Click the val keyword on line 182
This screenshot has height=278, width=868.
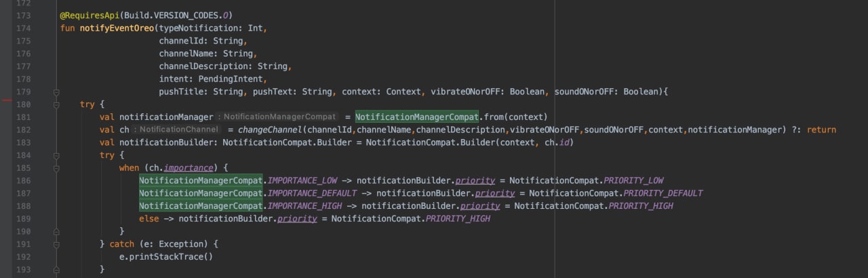(106, 130)
